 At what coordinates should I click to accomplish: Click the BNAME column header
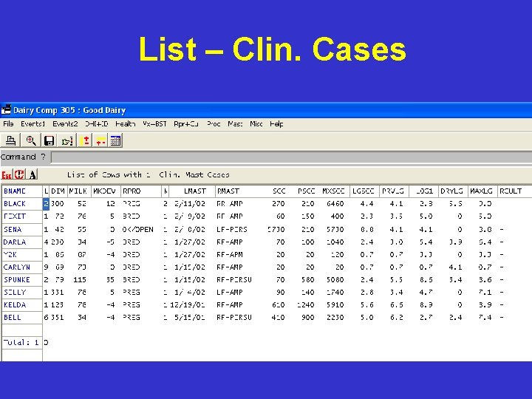[x=22, y=191]
